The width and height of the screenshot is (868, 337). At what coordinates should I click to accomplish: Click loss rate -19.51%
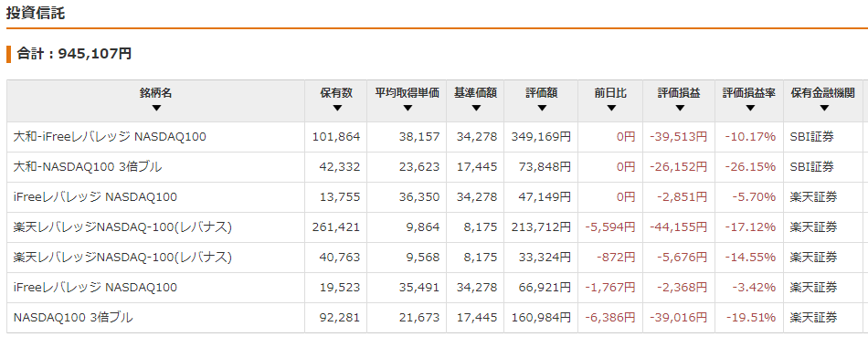(x=751, y=318)
